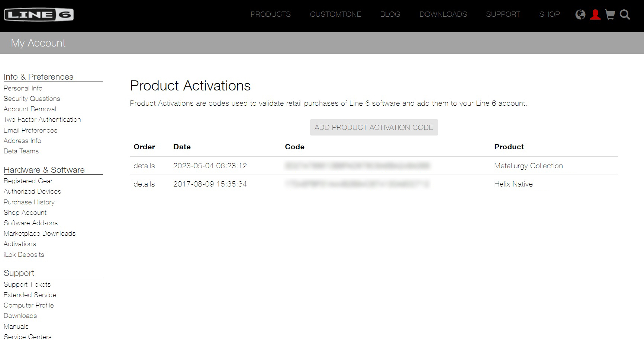
Task: Open the Marketplace Downloads section
Action: [39, 233]
